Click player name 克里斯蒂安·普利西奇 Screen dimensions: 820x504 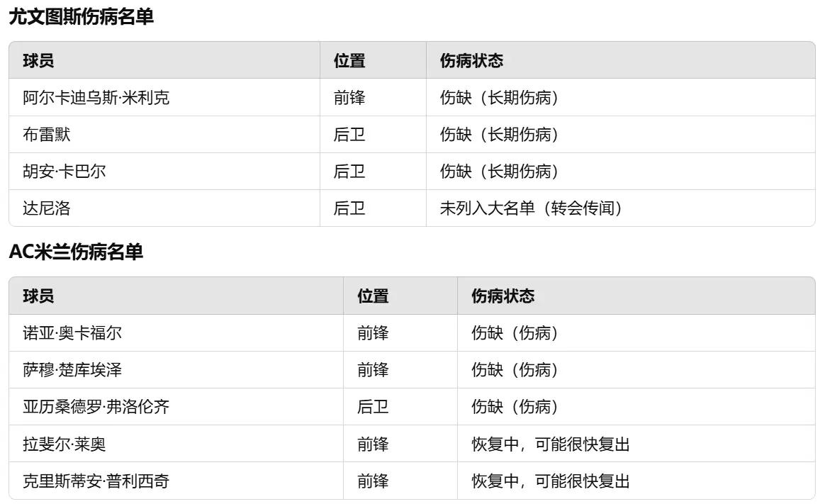pyautogui.click(x=96, y=481)
